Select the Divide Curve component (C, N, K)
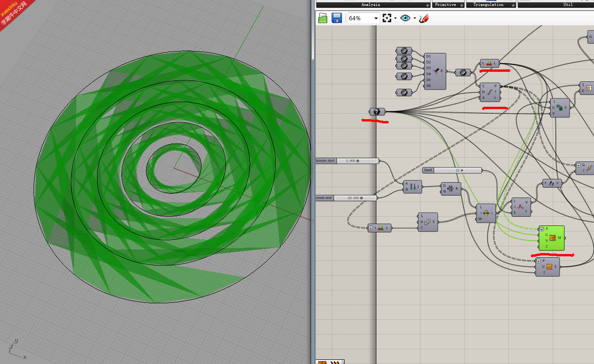 [x=489, y=92]
